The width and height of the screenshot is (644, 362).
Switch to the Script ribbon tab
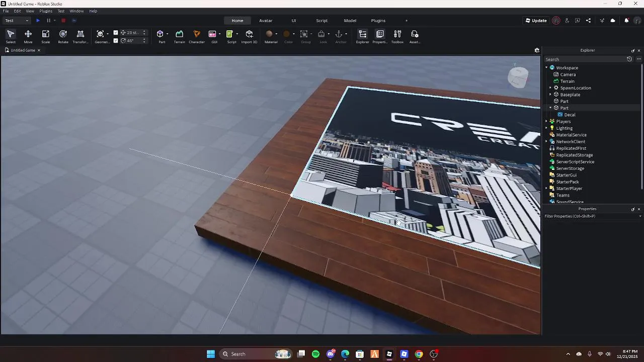[322, 21]
